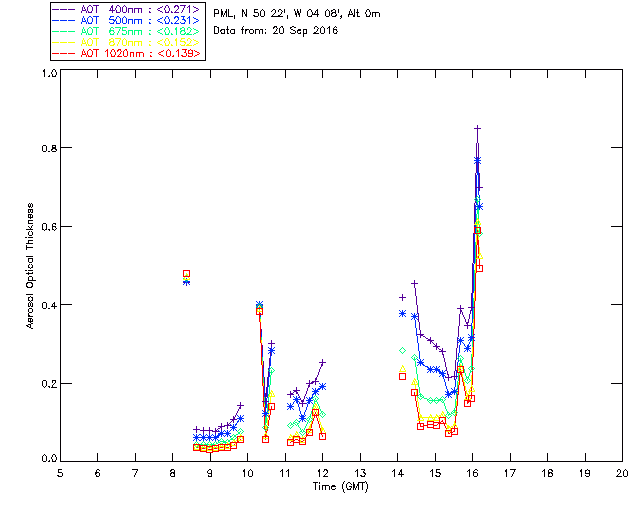The height and width of the screenshot is (512, 640).
Task: Click the 1.0 y-axis tick label
Action: pyautogui.click(x=49, y=73)
